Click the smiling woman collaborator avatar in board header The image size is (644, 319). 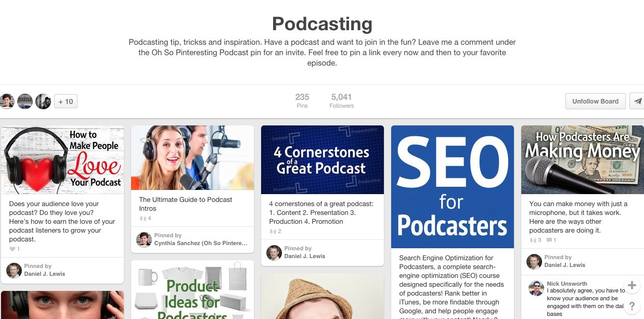[7, 101]
